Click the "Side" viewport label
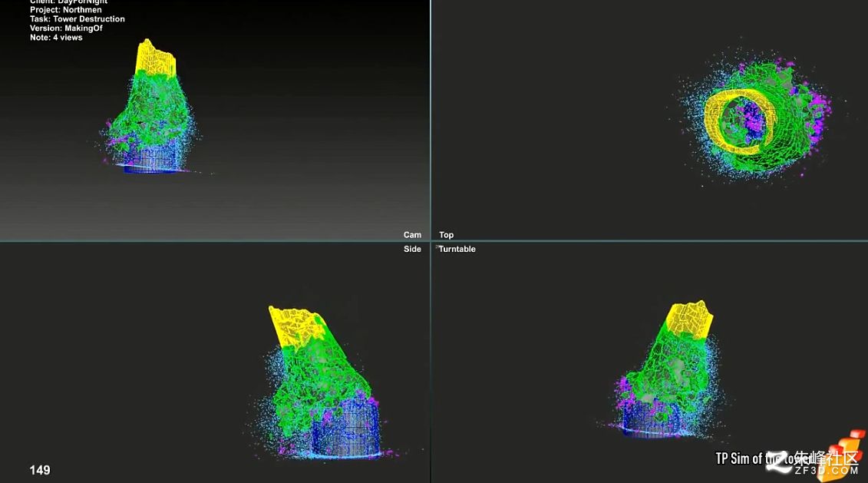The width and height of the screenshot is (868, 483). point(412,250)
